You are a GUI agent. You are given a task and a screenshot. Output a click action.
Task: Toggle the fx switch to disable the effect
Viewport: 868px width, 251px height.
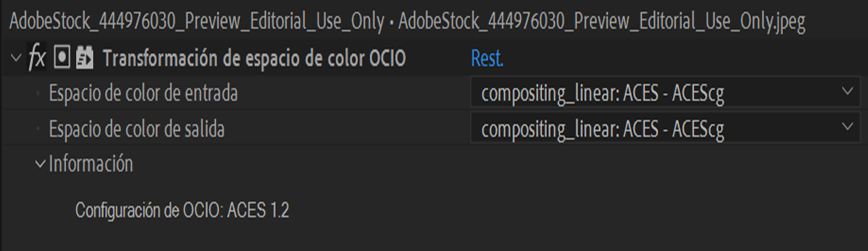[37, 57]
